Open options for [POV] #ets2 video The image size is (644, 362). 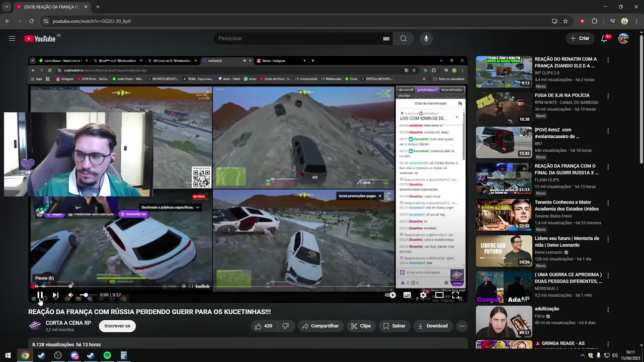coord(608,131)
